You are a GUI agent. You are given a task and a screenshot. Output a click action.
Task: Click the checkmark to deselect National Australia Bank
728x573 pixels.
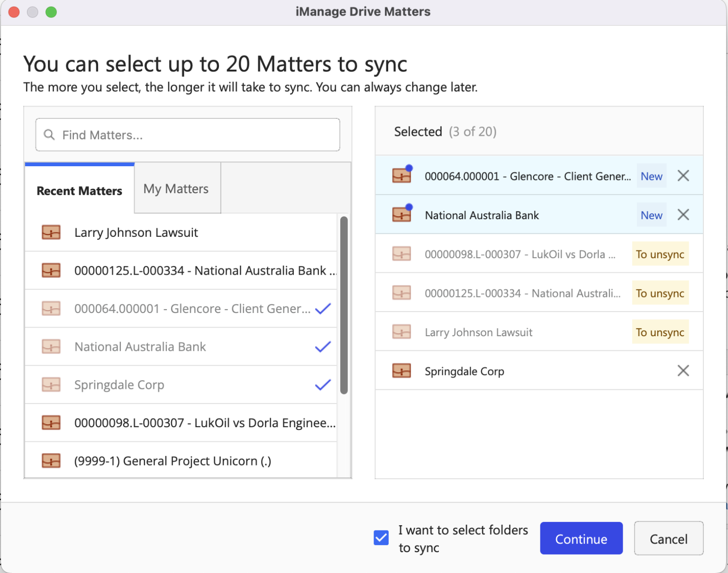pyautogui.click(x=322, y=346)
